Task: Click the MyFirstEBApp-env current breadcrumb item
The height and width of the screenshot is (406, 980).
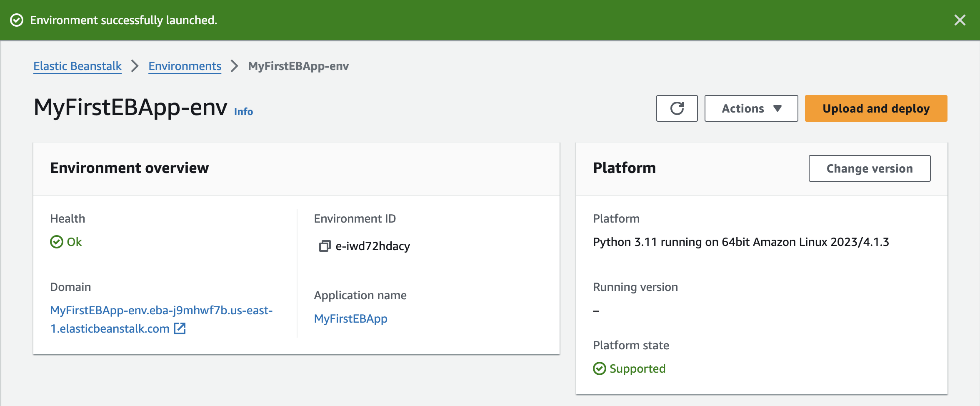Action: [x=298, y=66]
